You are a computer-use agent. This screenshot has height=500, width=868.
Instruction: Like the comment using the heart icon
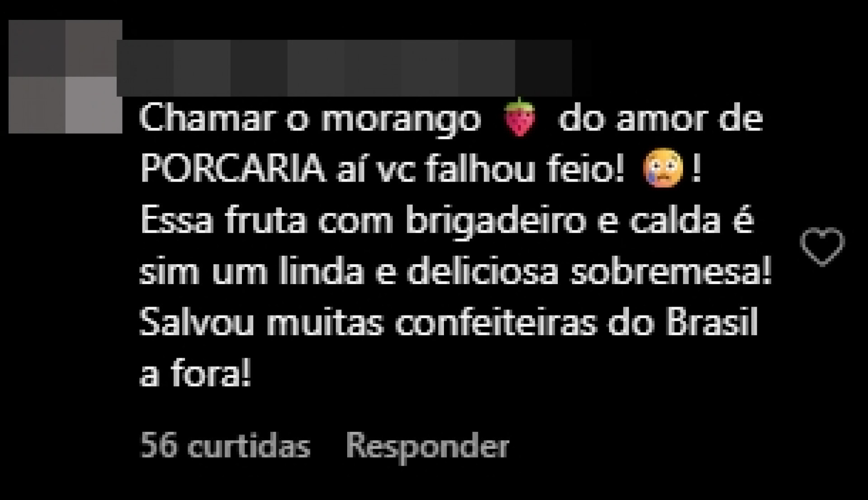coord(822,247)
